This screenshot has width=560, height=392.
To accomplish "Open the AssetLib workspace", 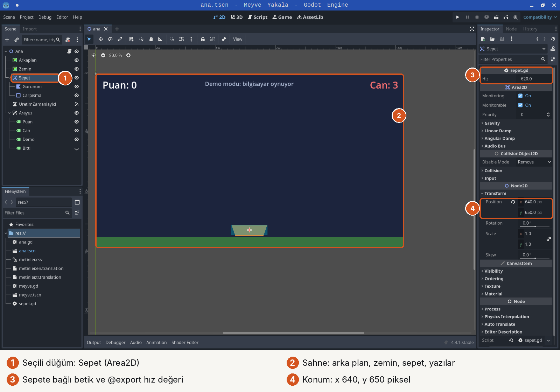I will [x=310, y=17].
